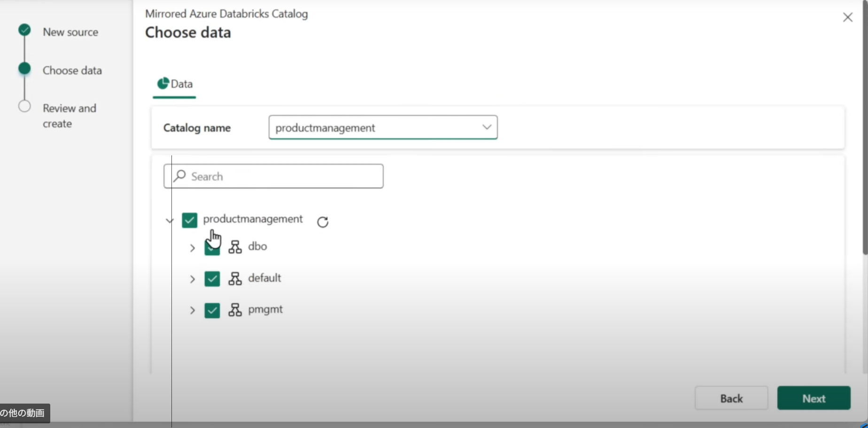Viewport: 868px width, 428px height.
Task: Click the dbo schema icon
Action: coord(235,247)
